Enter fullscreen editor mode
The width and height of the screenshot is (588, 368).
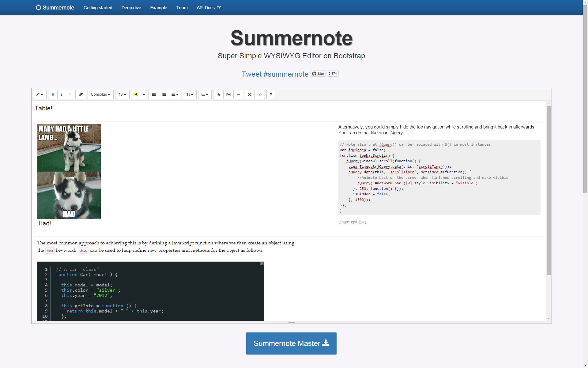click(250, 94)
